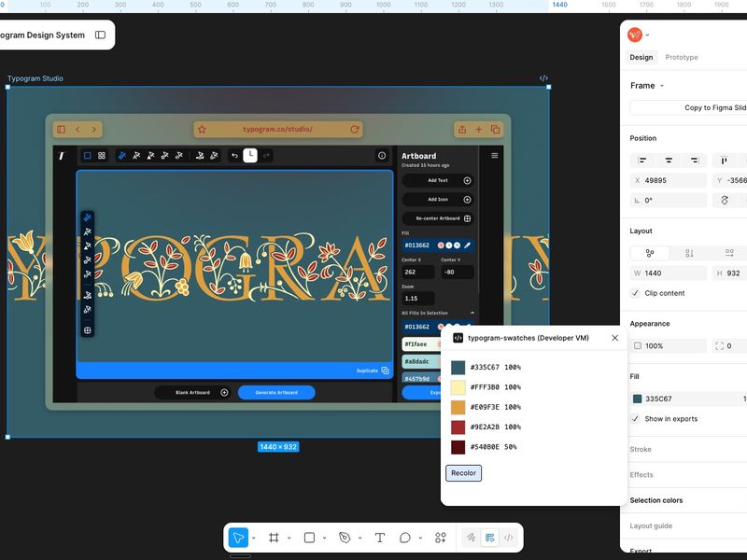
Task: Select Typogram Studio frame label
Action: pyautogui.click(x=35, y=78)
